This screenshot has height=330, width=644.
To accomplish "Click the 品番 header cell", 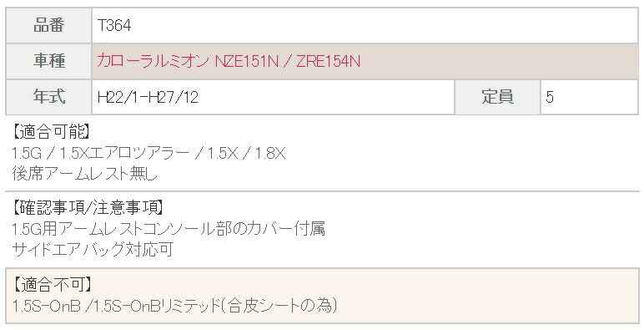I will pyautogui.click(x=49, y=26).
